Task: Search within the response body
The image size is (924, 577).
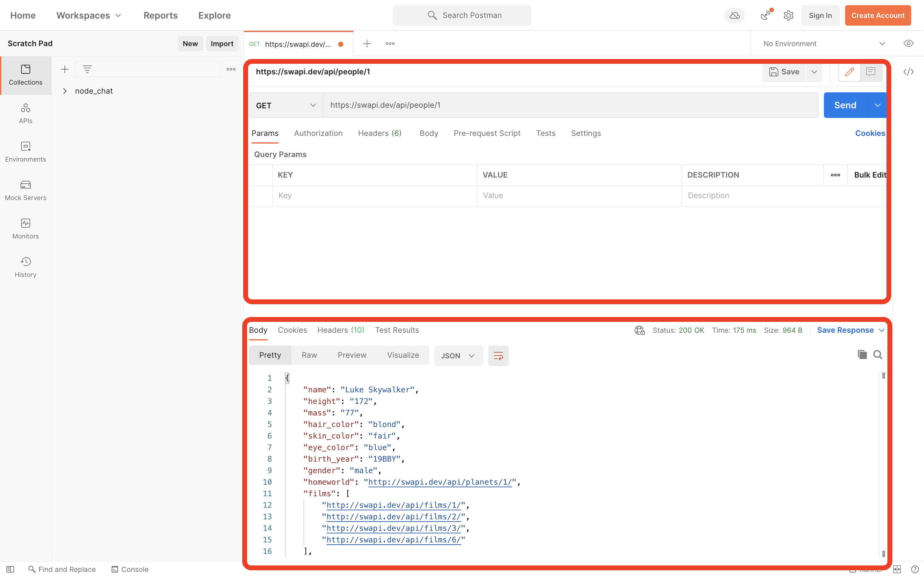Action: [x=877, y=355]
